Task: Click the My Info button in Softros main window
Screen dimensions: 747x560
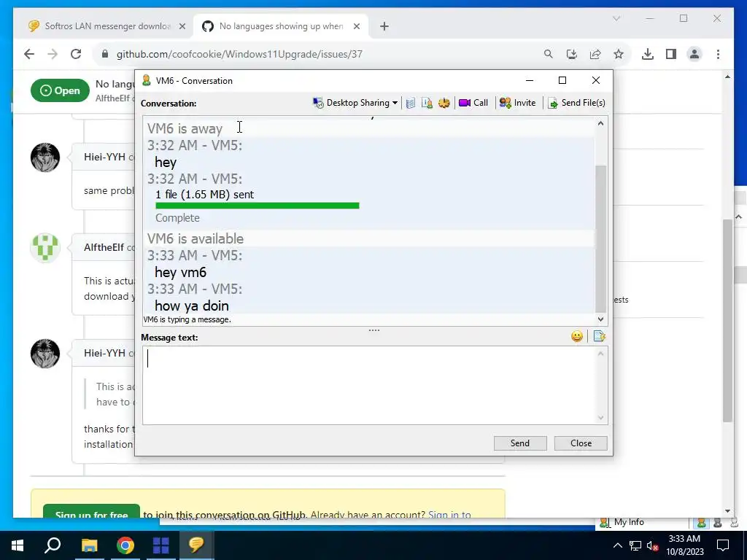Action: (623, 522)
